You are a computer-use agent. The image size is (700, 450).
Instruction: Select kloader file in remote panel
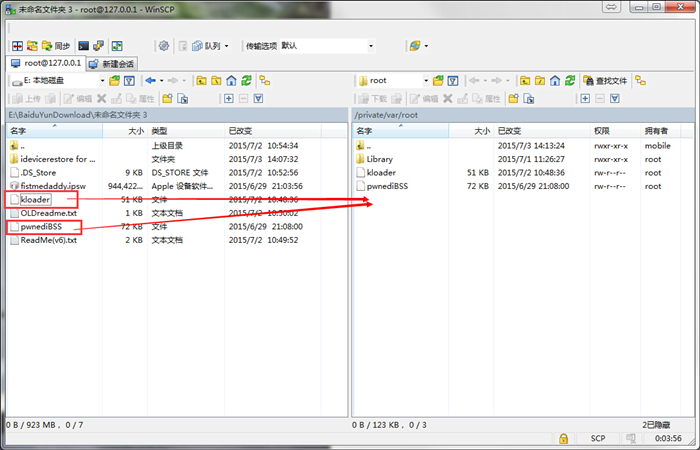(x=376, y=173)
